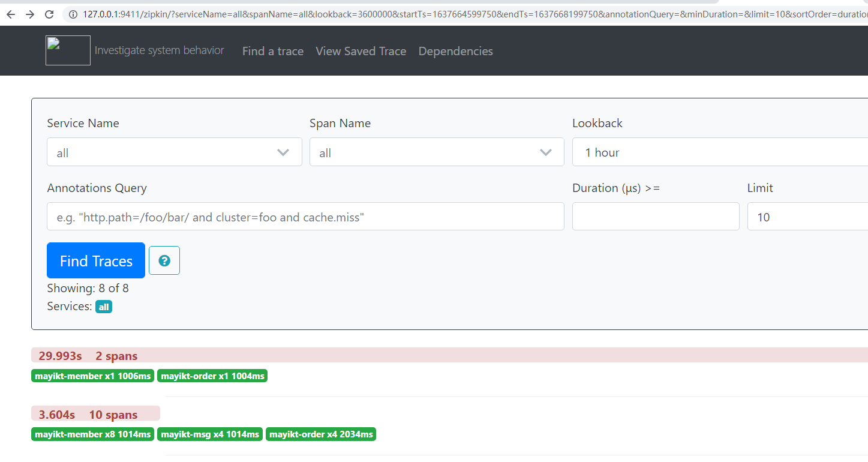The image size is (868, 462).
Task: Click the Lookback label
Action: (x=597, y=123)
